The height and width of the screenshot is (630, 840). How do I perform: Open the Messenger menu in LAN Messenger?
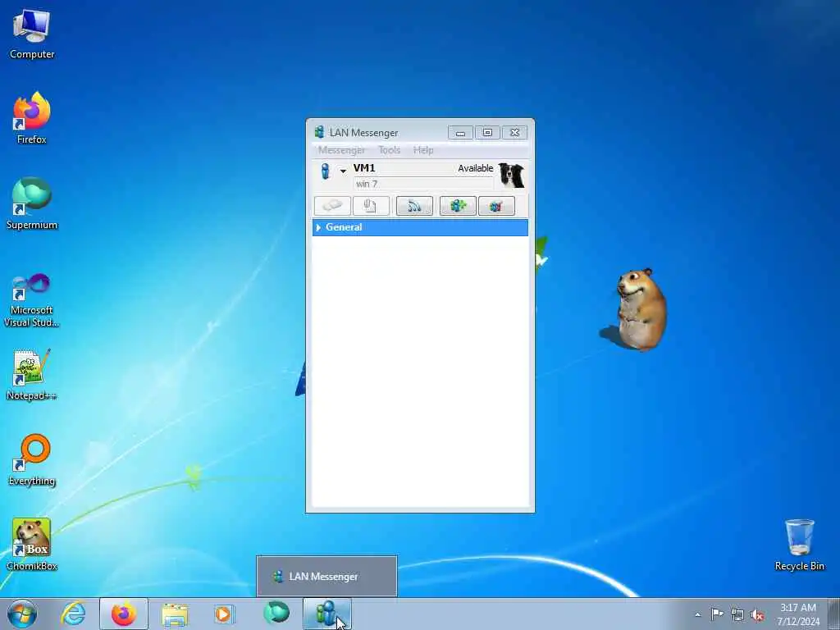pyautogui.click(x=341, y=150)
